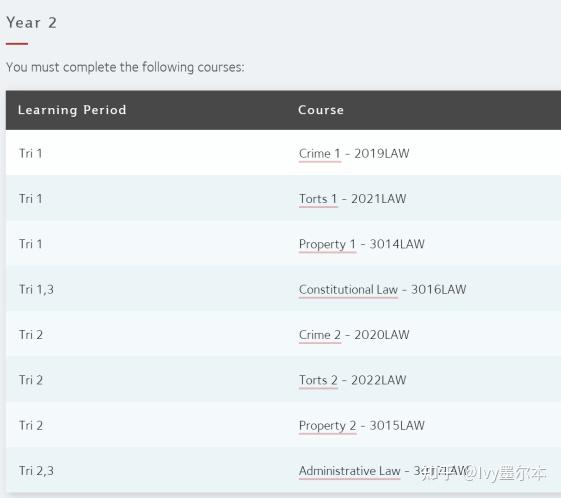This screenshot has width=561, height=498.
Task: Click Tri 2 cell in Crime 2 row
Action: point(31,335)
